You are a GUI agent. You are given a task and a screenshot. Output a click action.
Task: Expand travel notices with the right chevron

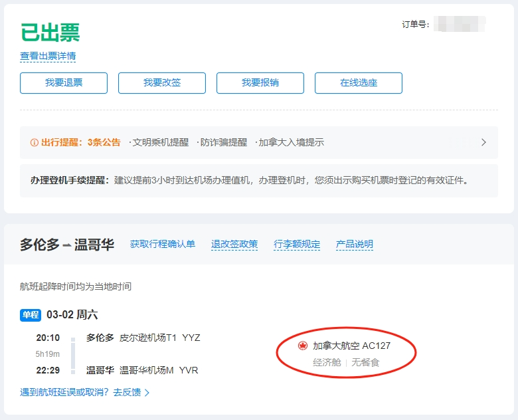point(483,142)
